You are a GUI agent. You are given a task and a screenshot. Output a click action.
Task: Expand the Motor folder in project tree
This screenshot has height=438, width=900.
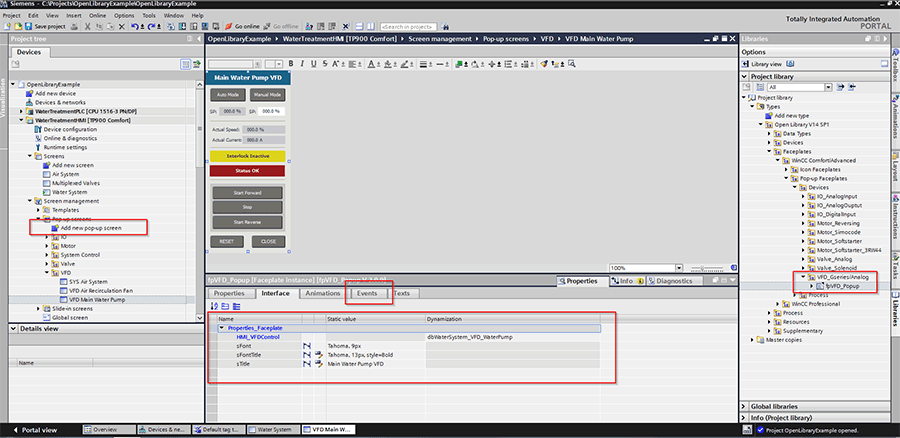coord(47,246)
